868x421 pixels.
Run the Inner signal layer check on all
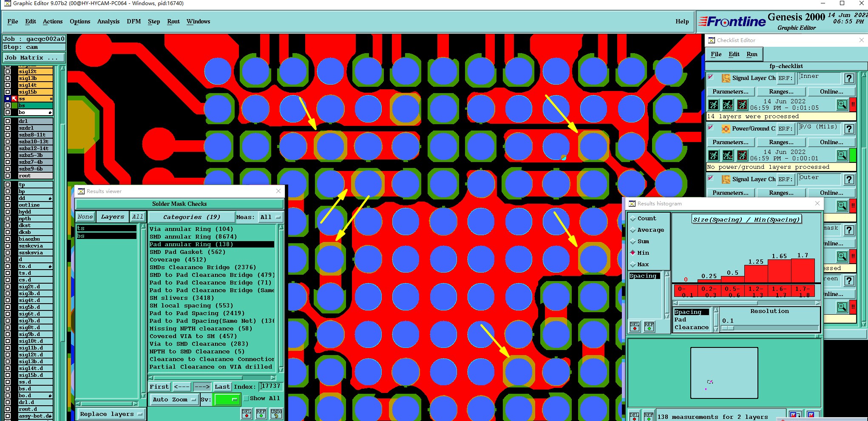coord(714,105)
